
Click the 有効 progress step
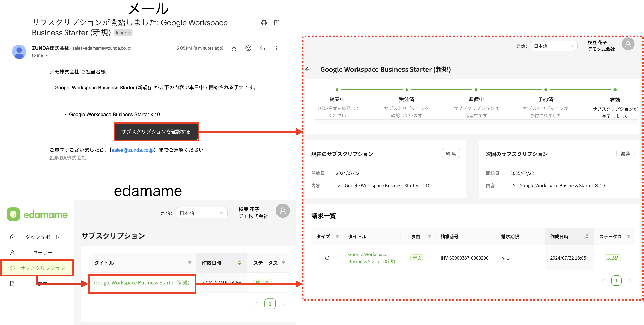tap(615, 100)
